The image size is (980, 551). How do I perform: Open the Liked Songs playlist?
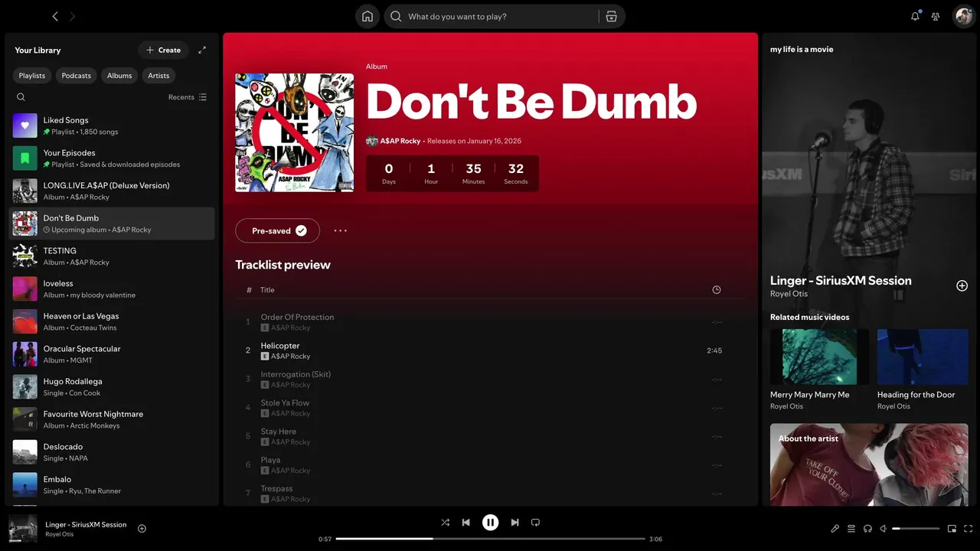(112, 126)
